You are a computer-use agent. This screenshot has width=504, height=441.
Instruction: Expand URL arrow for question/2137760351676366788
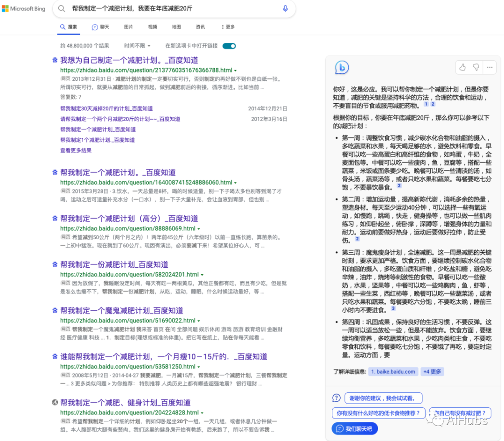tap(235, 71)
